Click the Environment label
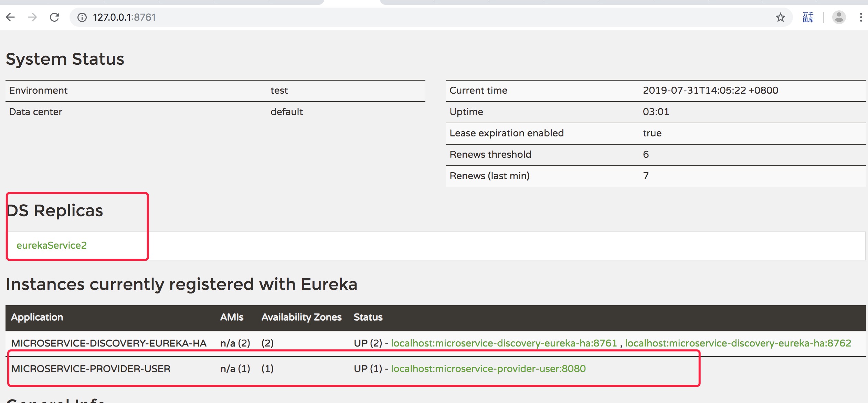The image size is (868, 403). point(38,90)
